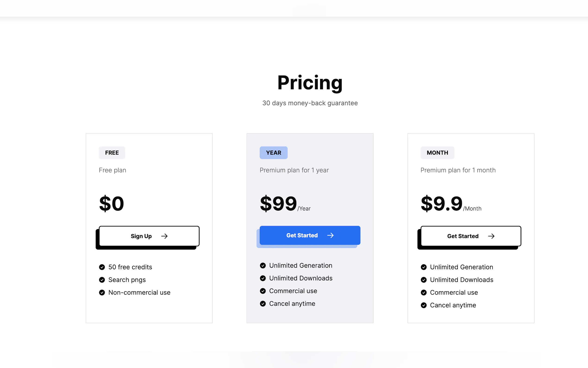
Task: Click the "30 days money-back guarantee" text
Action: pos(310,103)
